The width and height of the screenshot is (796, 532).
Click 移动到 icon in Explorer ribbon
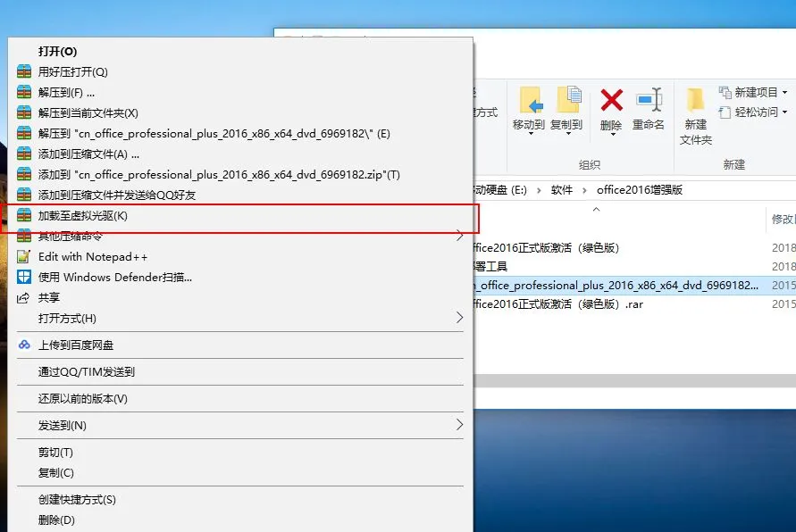pos(530,100)
